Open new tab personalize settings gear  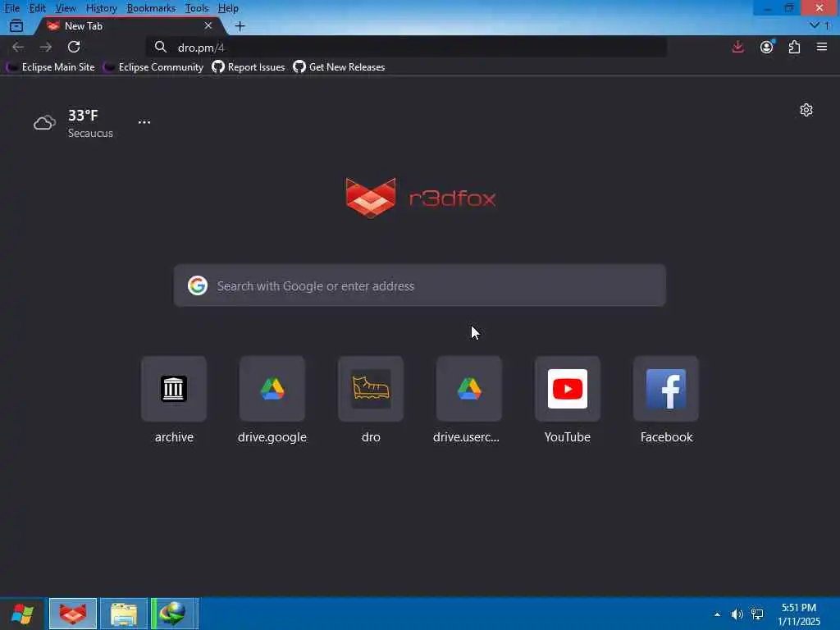point(806,110)
